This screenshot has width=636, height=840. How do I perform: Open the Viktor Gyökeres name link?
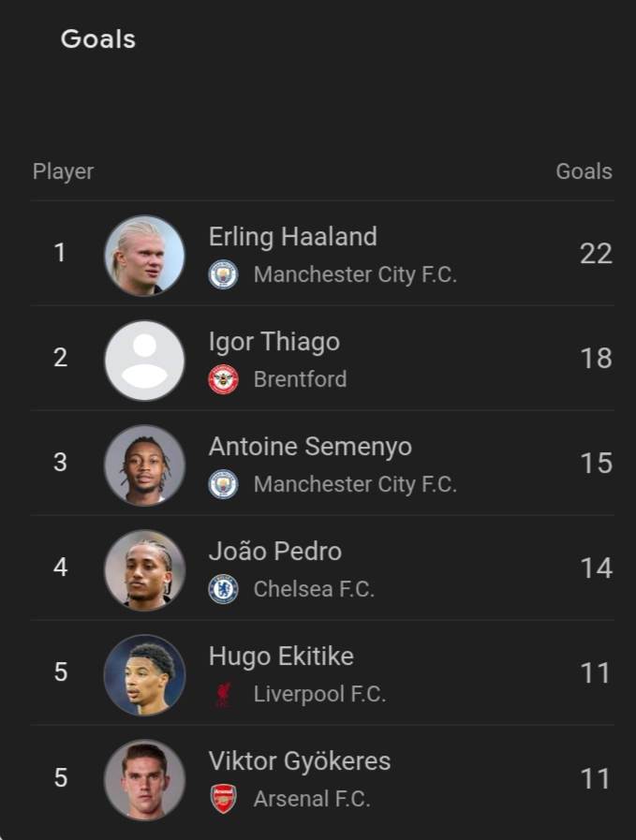pos(299,761)
